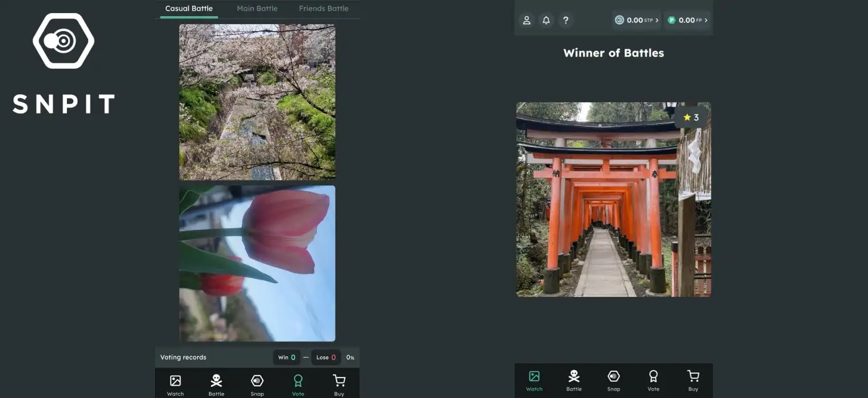Open Watch in left bottom navigation

[x=175, y=384]
